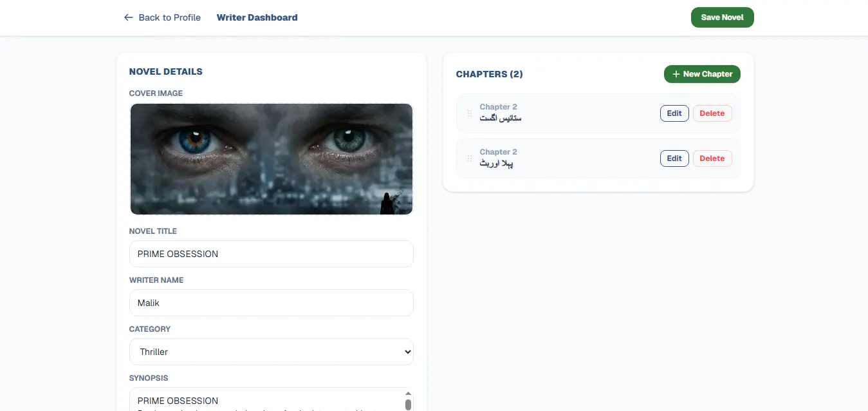The image size is (868, 411).
Task: Click the back arrow icon
Action: pos(129,17)
